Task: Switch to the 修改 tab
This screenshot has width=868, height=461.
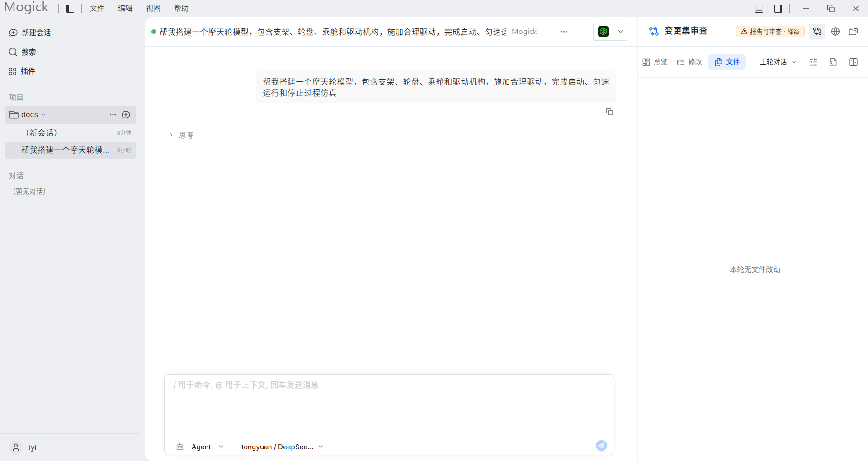Action: 689,62
